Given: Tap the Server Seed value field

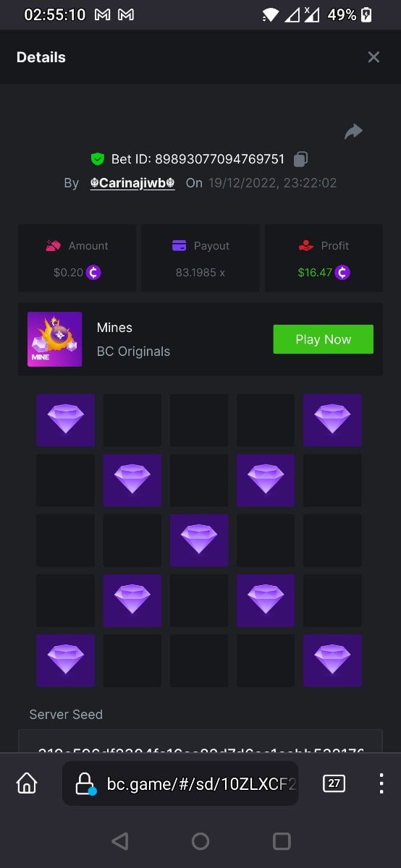Looking at the screenshot, I should click(x=200, y=741).
